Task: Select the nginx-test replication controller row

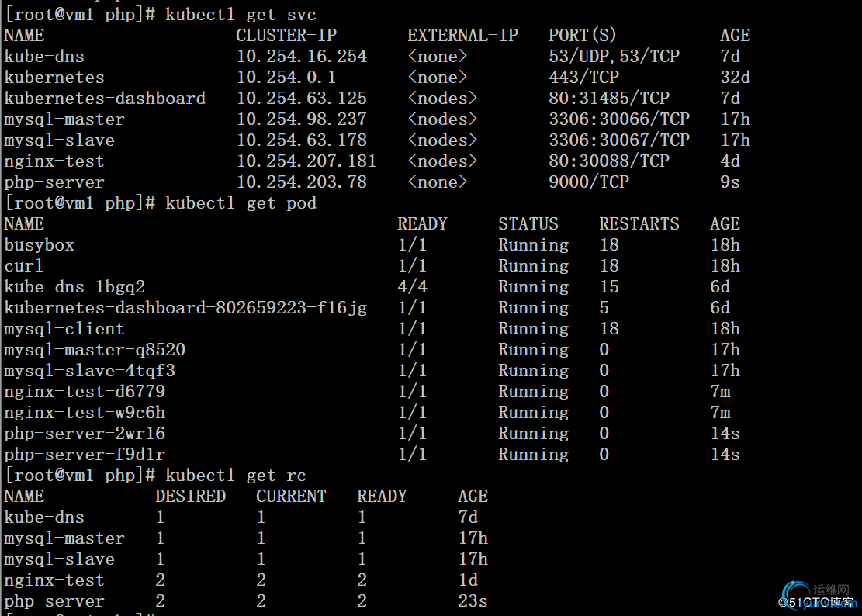Action: click(246, 580)
